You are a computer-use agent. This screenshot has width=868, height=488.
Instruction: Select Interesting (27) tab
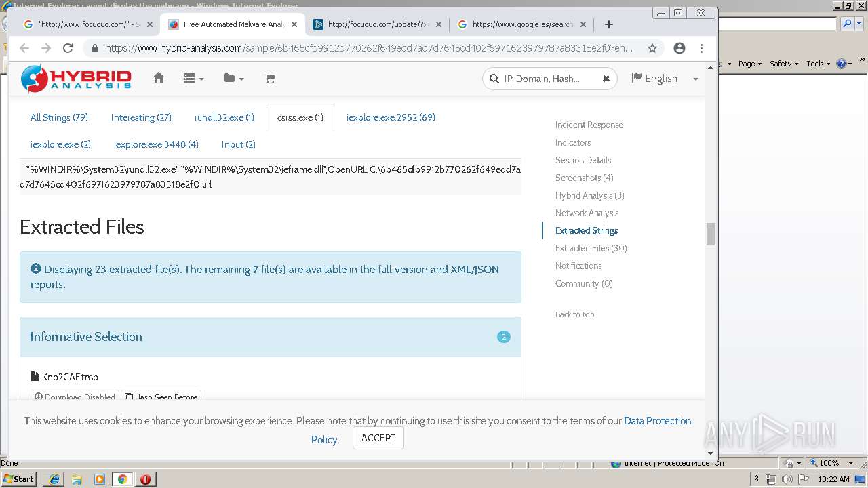[x=141, y=117]
